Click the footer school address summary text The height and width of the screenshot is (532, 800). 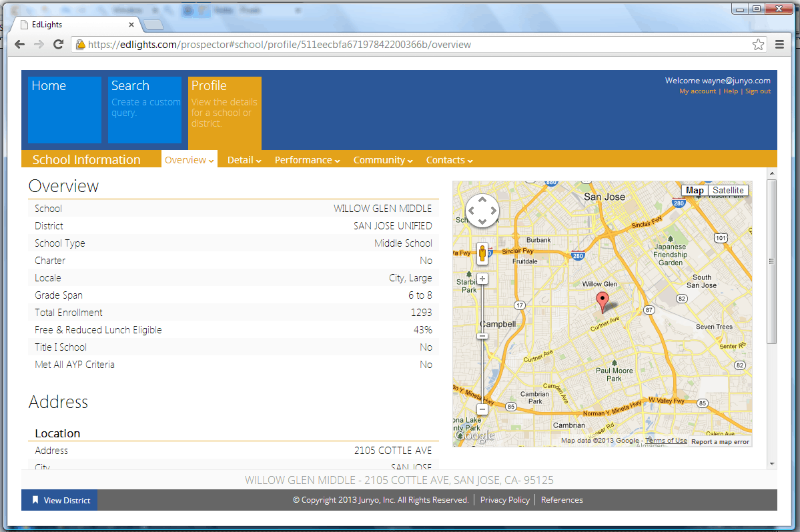click(x=399, y=480)
